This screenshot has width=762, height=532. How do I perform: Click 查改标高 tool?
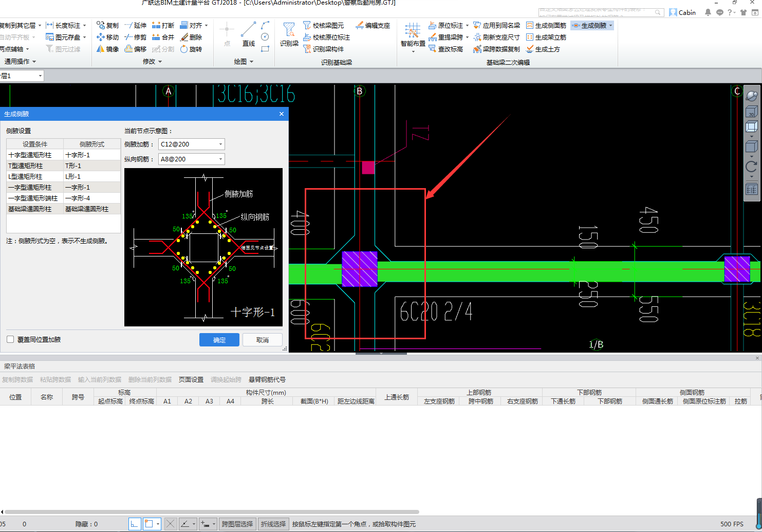coord(445,49)
